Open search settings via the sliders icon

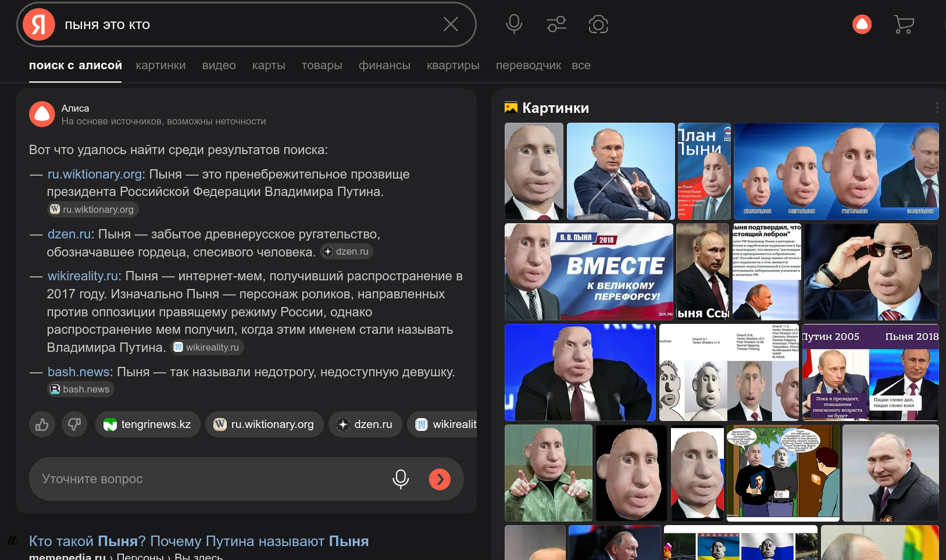[x=556, y=24]
